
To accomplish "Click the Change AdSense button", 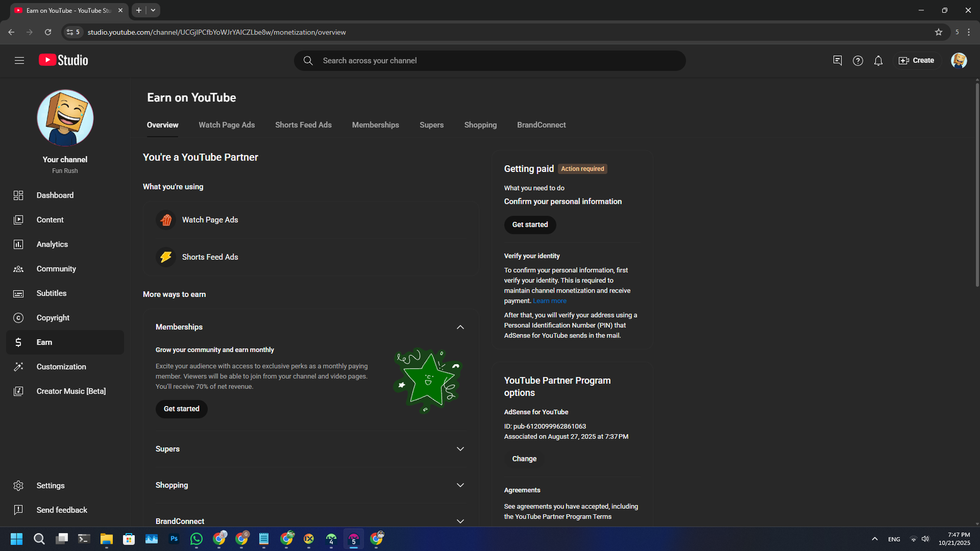I will (x=524, y=459).
